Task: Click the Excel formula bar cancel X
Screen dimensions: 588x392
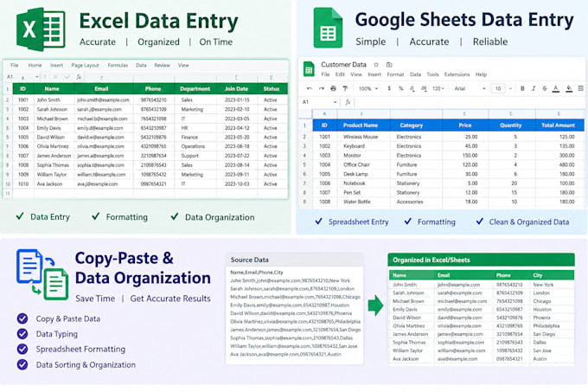Action: (55, 77)
